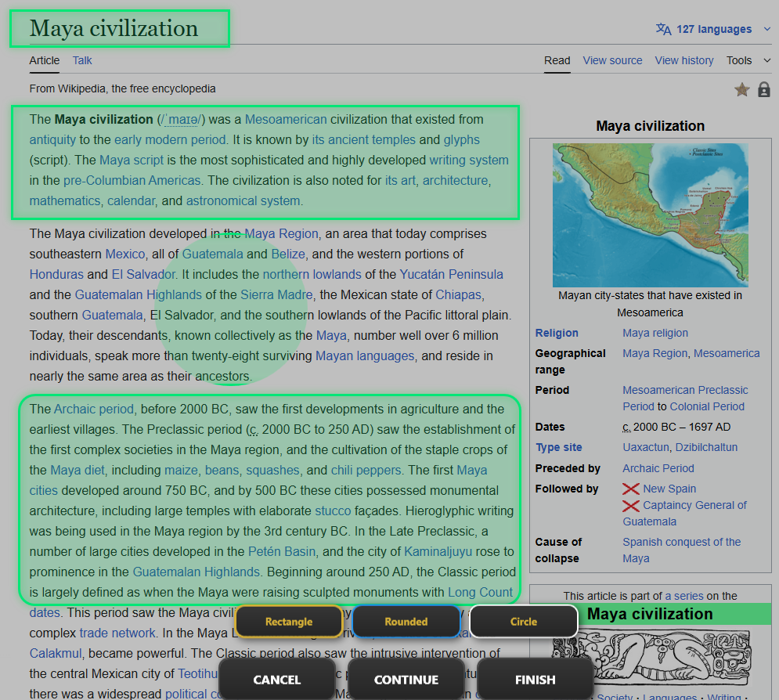Screen dimensions: 779x700
Task: Click the flag icon beside New Spain
Action: pyautogui.click(x=630, y=489)
